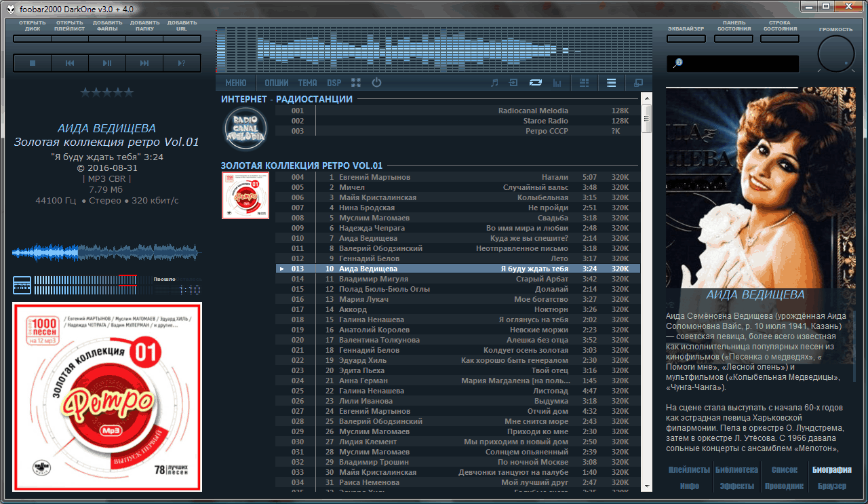Select the playing track Я буду ждать тебя
The image size is (868, 504).
(458, 269)
